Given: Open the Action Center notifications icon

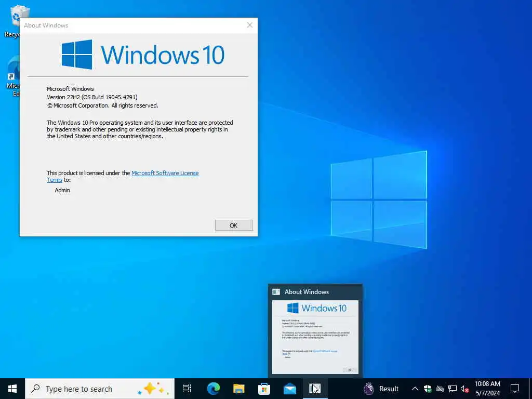Looking at the screenshot, I should (515, 389).
